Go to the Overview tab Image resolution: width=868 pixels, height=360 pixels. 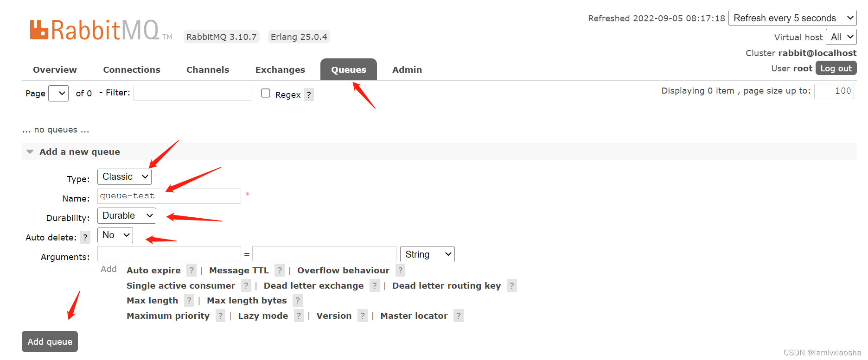(55, 69)
